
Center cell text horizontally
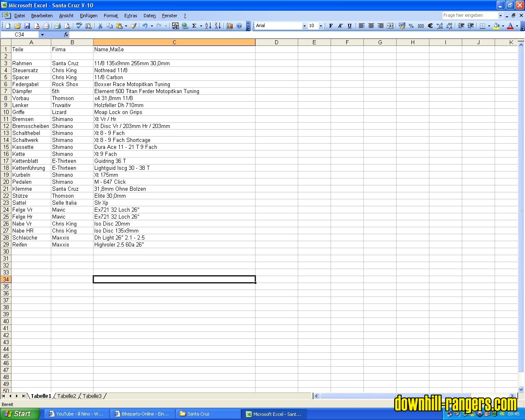(x=371, y=26)
